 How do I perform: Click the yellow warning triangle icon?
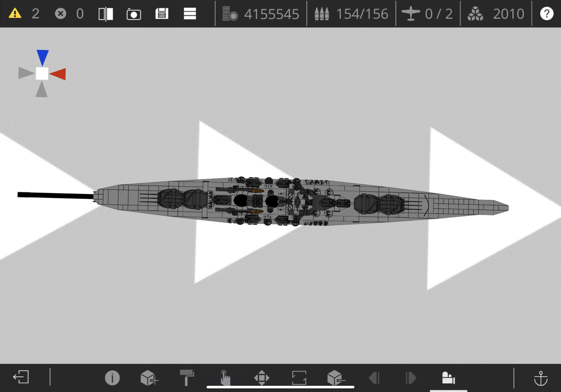pos(15,14)
